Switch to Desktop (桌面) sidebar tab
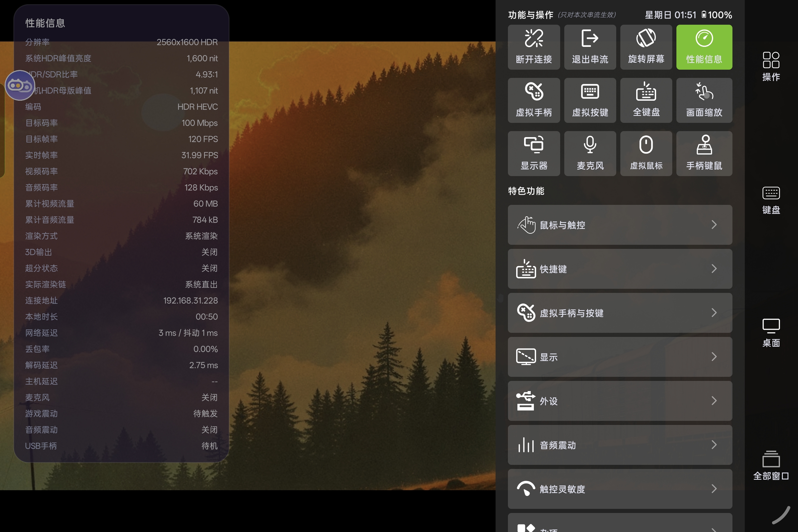The width and height of the screenshot is (798, 532). click(x=771, y=333)
